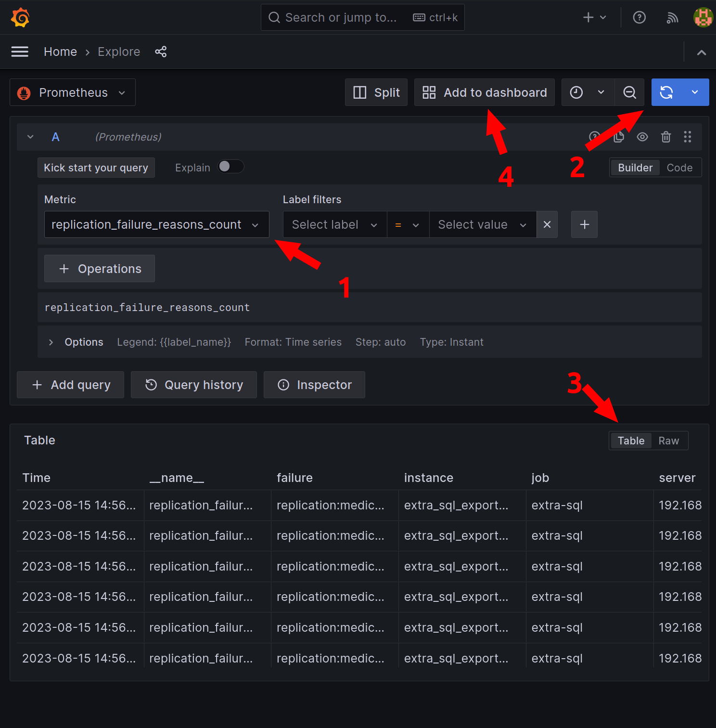The image size is (716, 728).
Task: Open the user profile avatar
Action: pos(703,17)
